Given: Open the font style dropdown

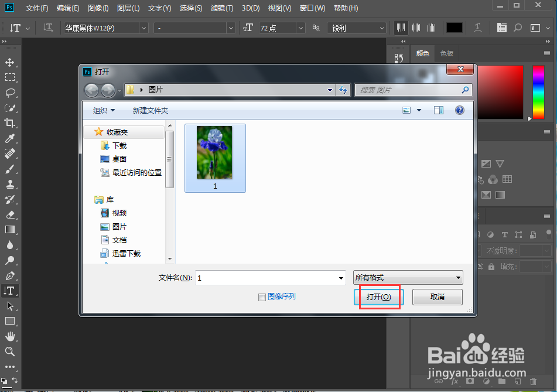Looking at the screenshot, I should (231, 28).
